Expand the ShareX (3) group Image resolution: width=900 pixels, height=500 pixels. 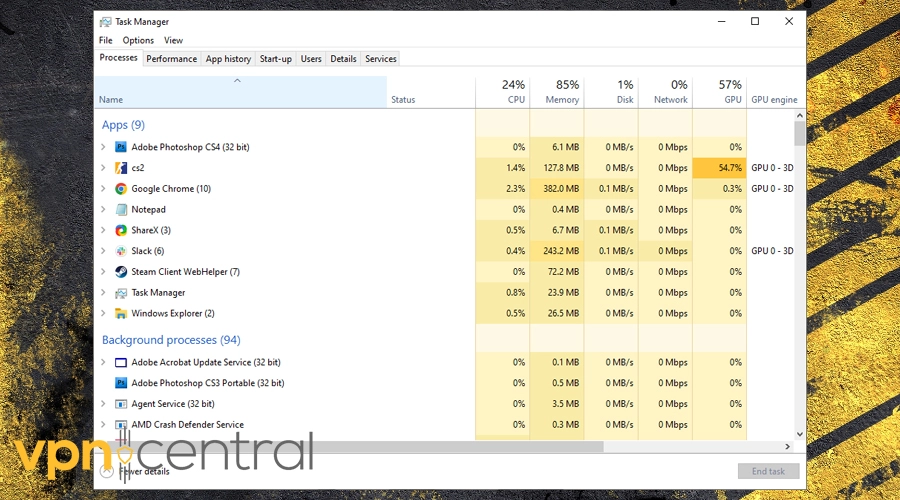pyautogui.click(x=103, y=230)
